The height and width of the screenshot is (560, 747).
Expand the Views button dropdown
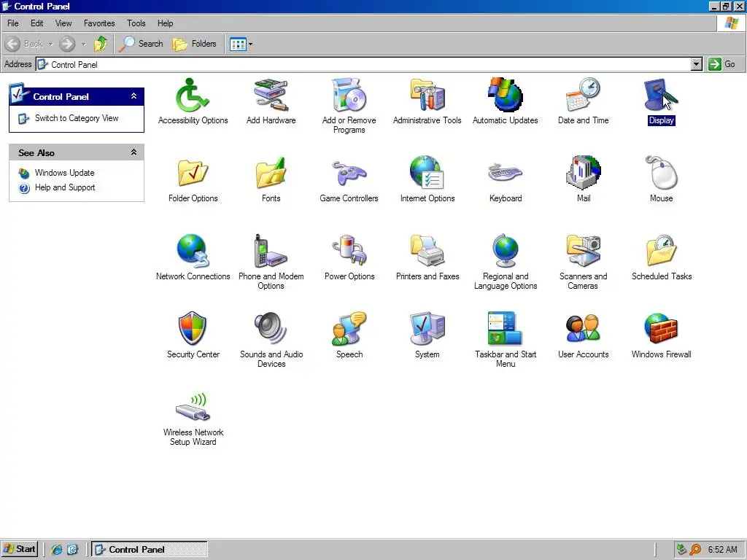point(251,44)
